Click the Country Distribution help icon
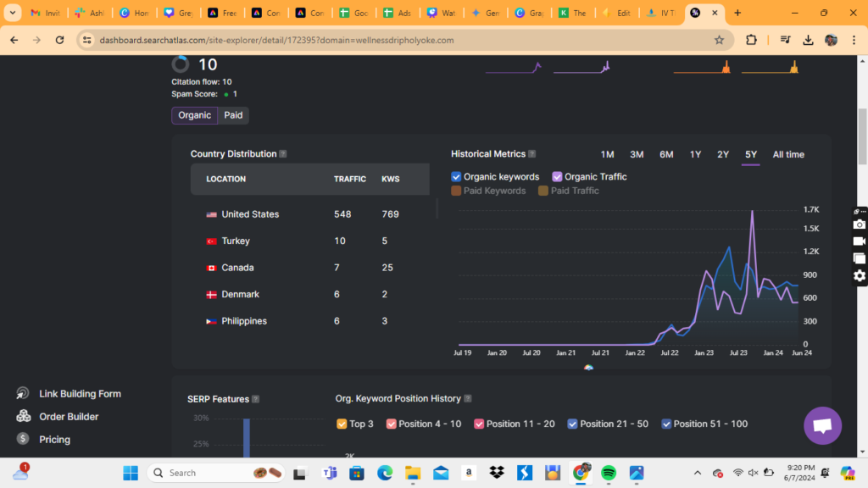 click(x=283, y=154)
